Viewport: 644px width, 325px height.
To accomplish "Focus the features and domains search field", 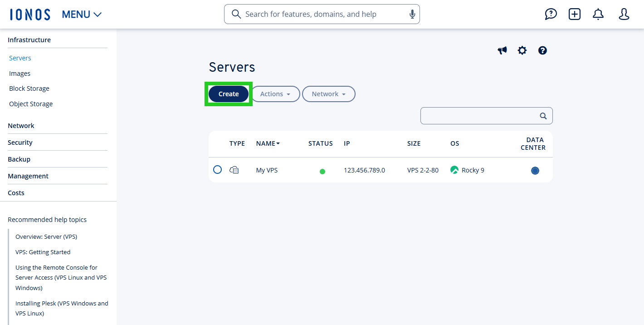I will [x=322, y=14].
